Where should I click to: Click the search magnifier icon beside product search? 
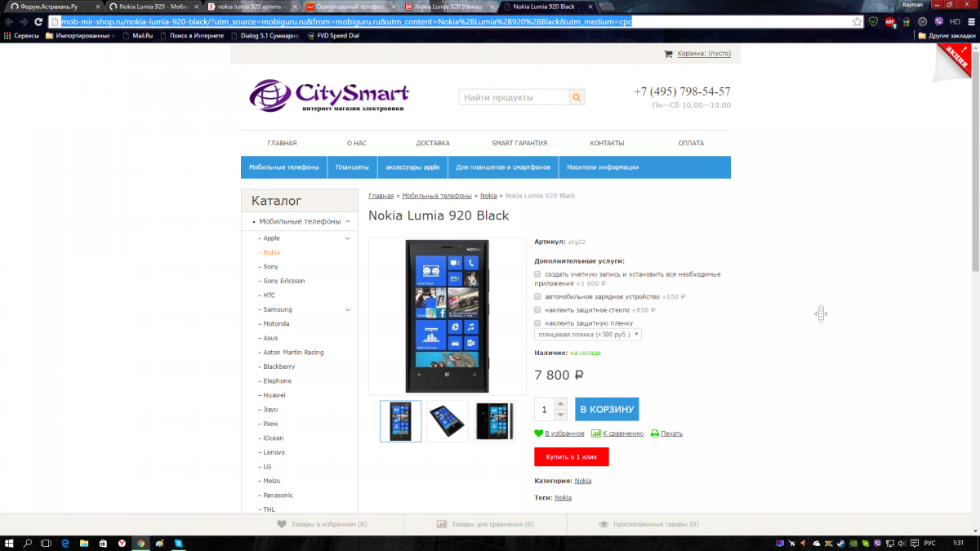(x=577, y=98)
